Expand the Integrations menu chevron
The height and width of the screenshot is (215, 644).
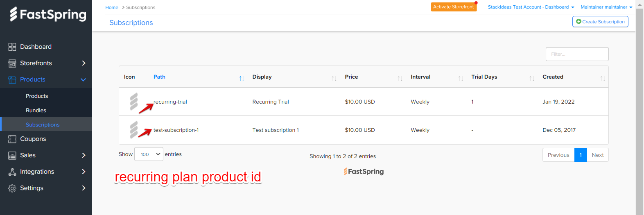pos(84,172)
